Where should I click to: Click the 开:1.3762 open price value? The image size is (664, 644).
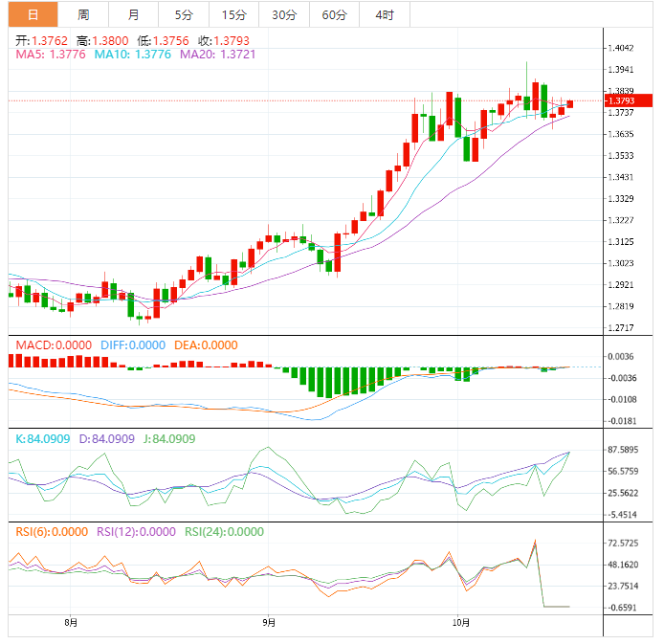(41, 41)
